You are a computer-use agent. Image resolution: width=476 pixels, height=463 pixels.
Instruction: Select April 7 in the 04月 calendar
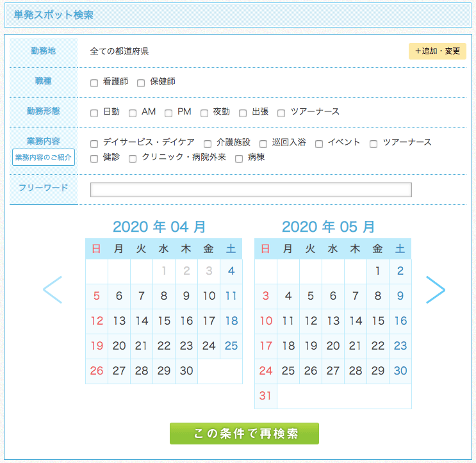(x=142, y=296)
